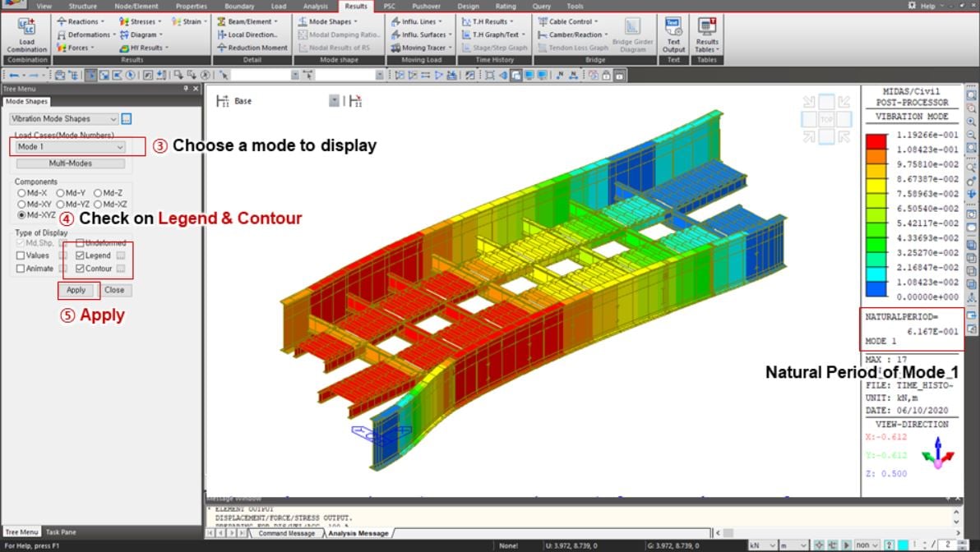Screen dimensions: 980x552
Task: Close the Tree Menu panel
Action: [x=196, y=89]
